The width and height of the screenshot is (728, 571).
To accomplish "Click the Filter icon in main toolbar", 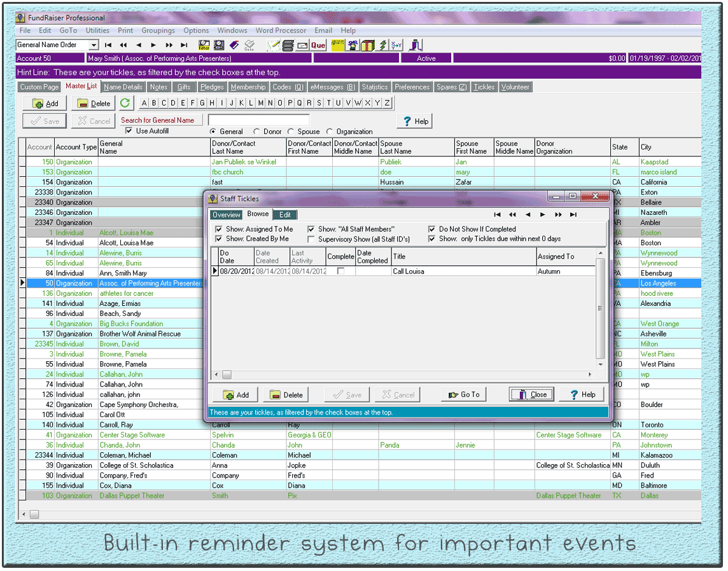I will coord(204,45).
